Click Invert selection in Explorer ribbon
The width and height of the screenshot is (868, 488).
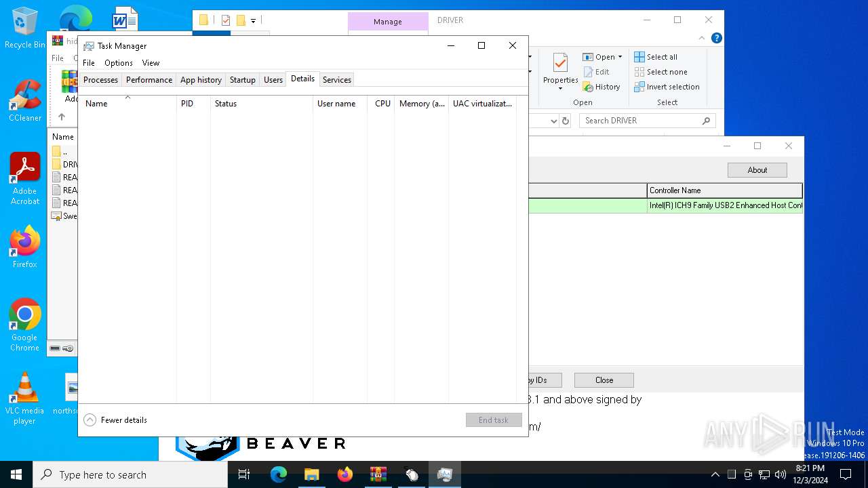pos(667,87)
